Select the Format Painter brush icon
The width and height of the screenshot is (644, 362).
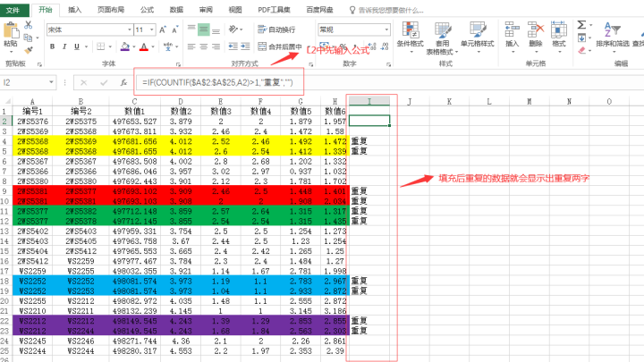coord(29,50)
